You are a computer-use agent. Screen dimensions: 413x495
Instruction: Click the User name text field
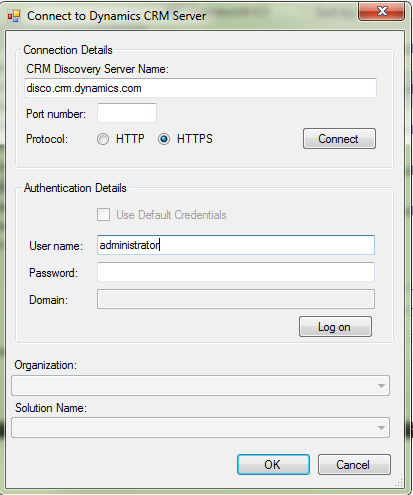coord(236,245)
